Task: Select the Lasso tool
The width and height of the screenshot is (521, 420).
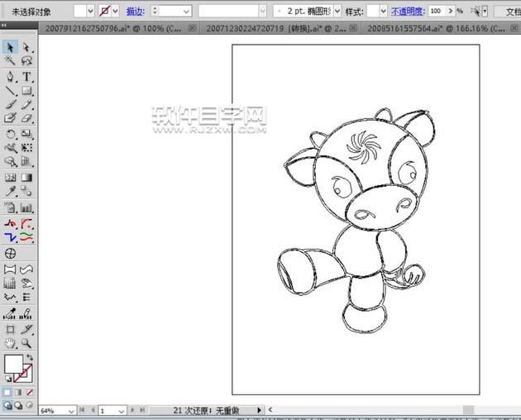Action: pyautogui.click(x=26, y=60)
